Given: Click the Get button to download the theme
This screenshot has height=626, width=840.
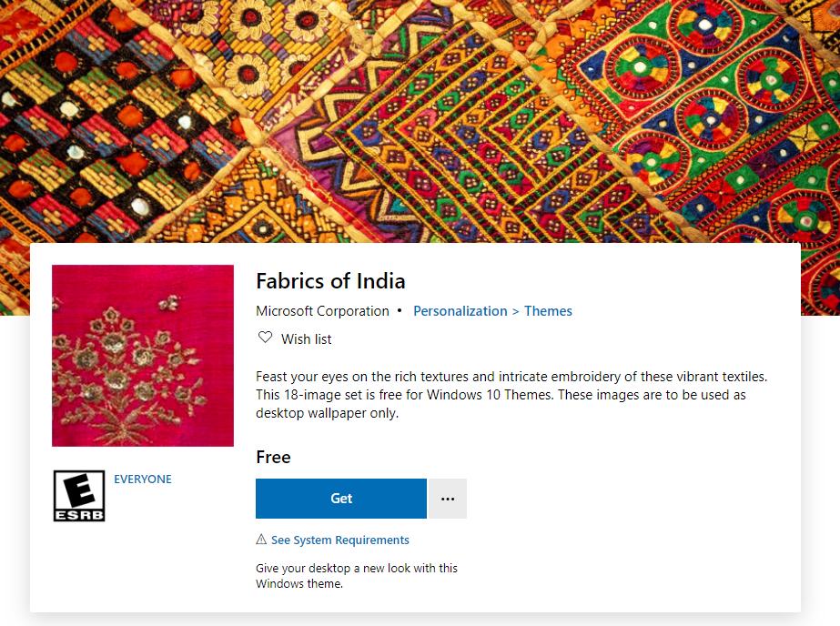Looking at the screenshot, I should [341, 498].
